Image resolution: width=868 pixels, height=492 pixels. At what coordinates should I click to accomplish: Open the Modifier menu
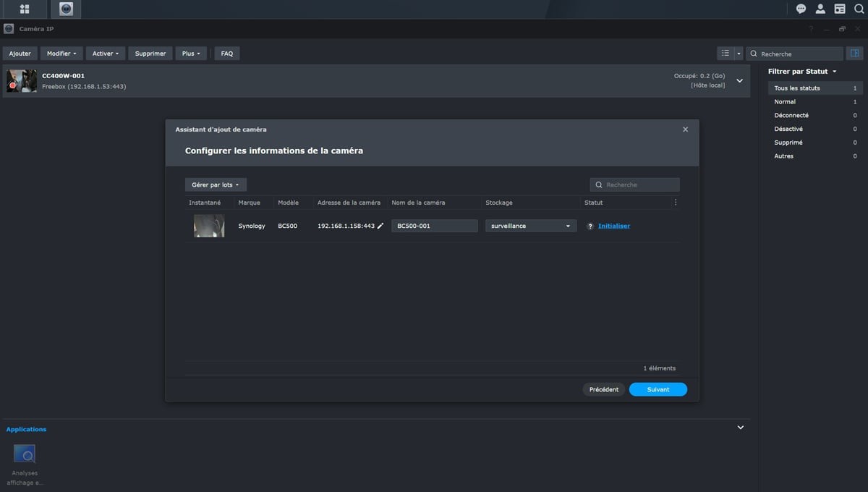pos(61,54)
